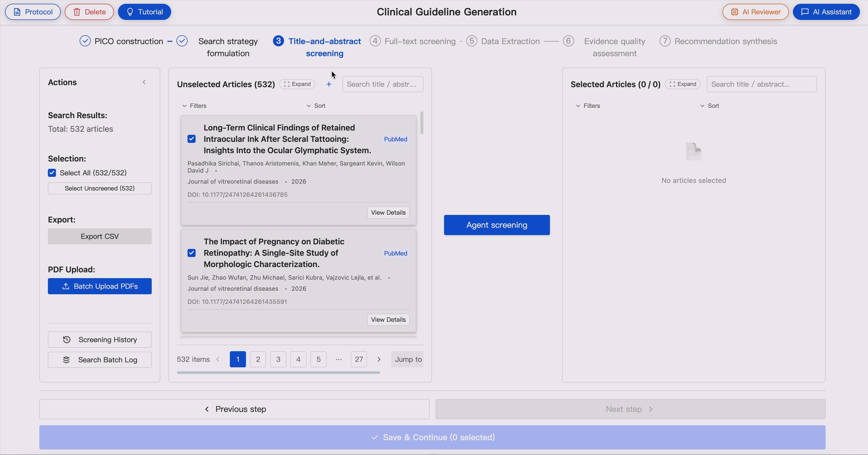Click Select Unscreened (532) button

[100, 188]
